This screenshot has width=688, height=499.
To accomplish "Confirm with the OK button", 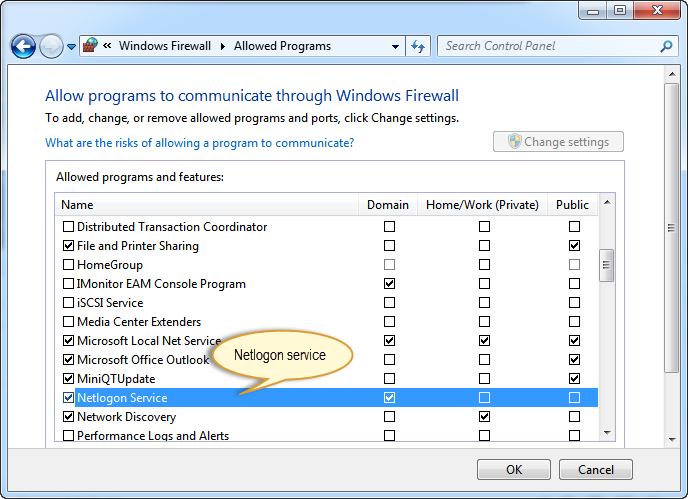I will click(514, 470).
